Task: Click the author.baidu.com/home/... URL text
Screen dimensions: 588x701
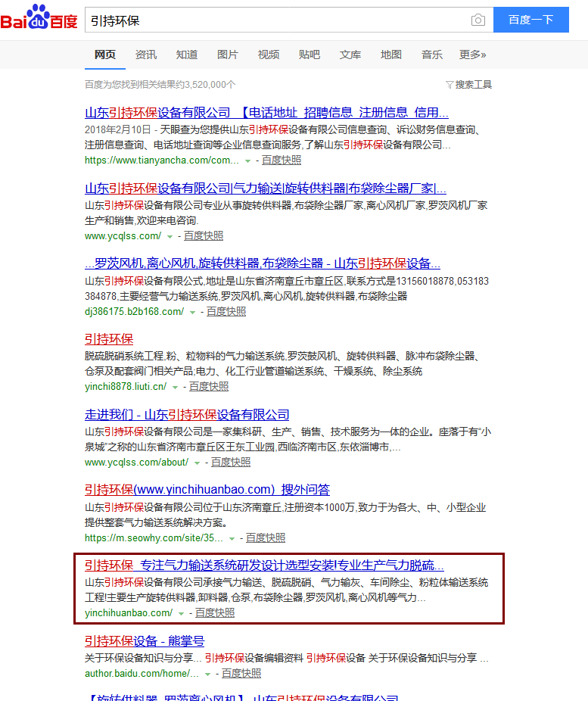Action: [142, 673]
